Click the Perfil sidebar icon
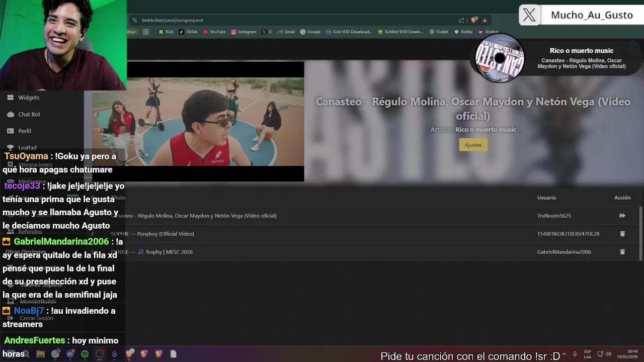Viewport: 644px width, 362px height. [x=10, y=131]
